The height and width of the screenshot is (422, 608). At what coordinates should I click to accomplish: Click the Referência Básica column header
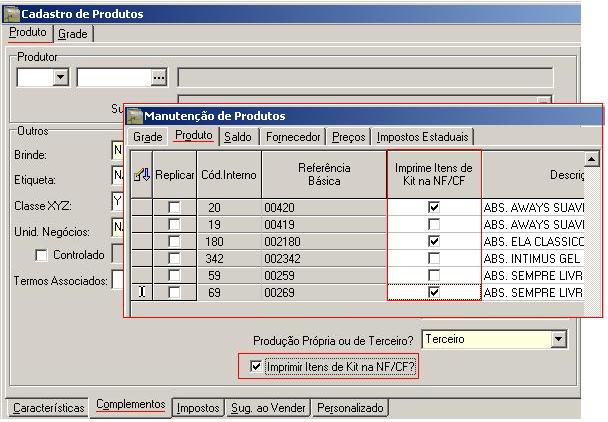pyautogui.click(x=324, y=175)
